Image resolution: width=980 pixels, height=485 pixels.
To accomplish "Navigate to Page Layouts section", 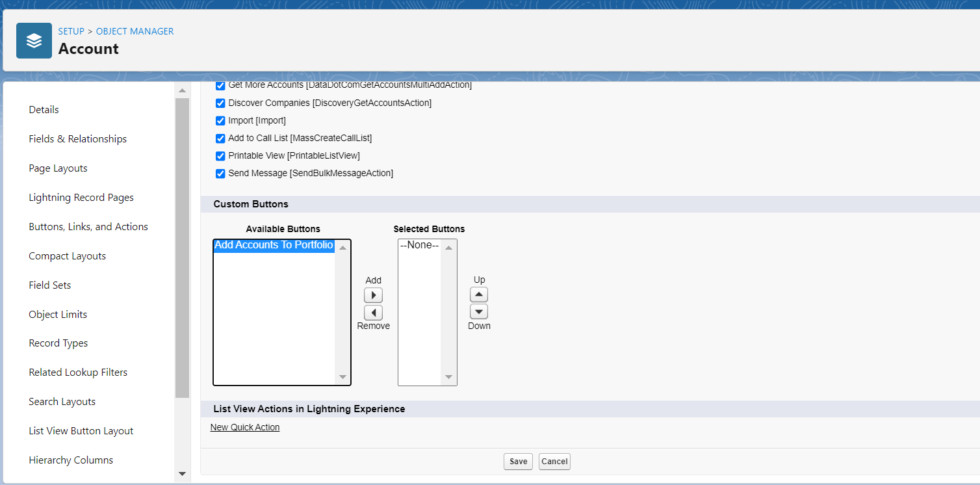I will pos(58,168).
